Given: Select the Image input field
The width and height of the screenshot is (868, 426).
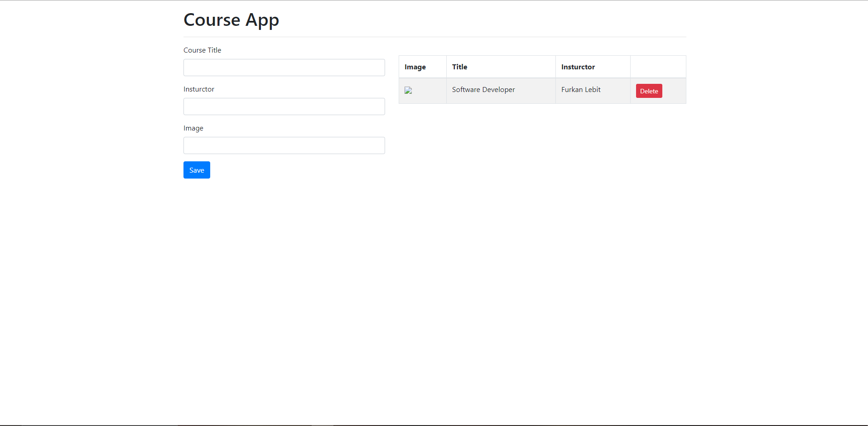Looking at the screenshot, I should point(284,145).
